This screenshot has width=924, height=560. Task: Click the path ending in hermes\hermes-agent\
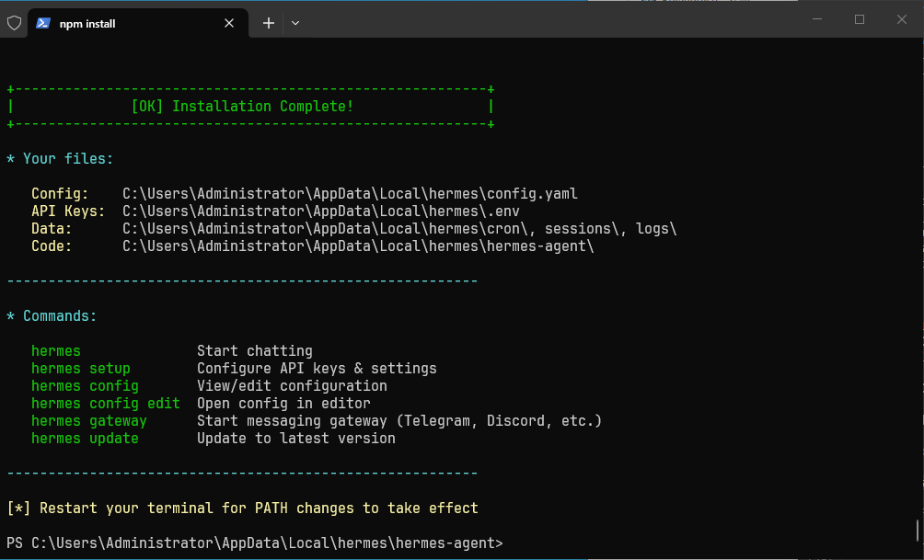pos(358,246)
